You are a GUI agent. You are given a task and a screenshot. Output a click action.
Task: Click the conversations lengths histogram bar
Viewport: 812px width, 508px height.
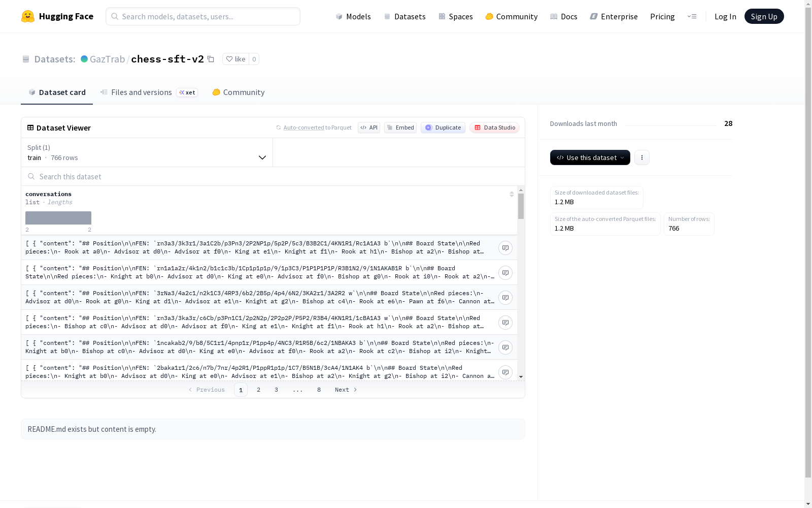tap(58, 218)
